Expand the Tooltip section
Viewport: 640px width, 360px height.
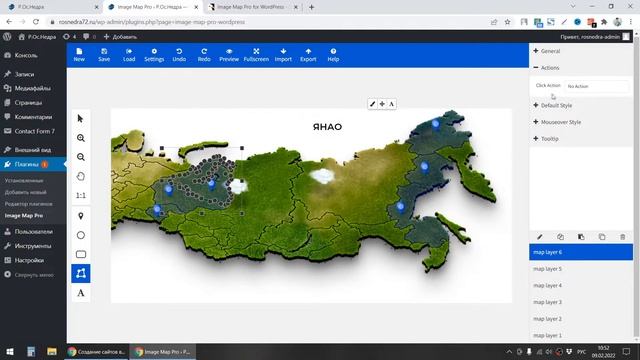pos(581,139)
